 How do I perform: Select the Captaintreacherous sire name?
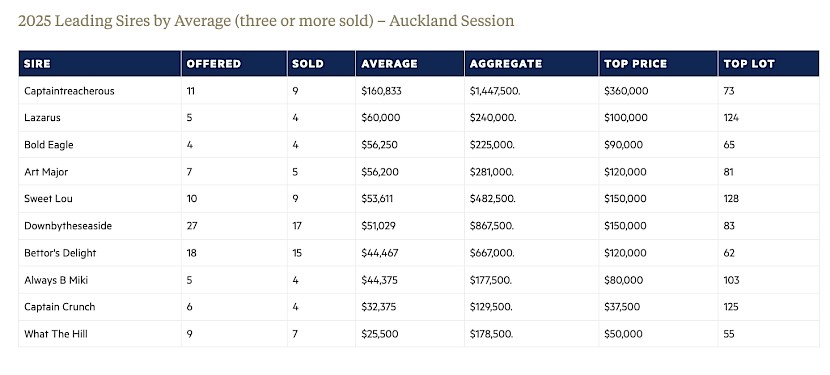coord(69,91)
